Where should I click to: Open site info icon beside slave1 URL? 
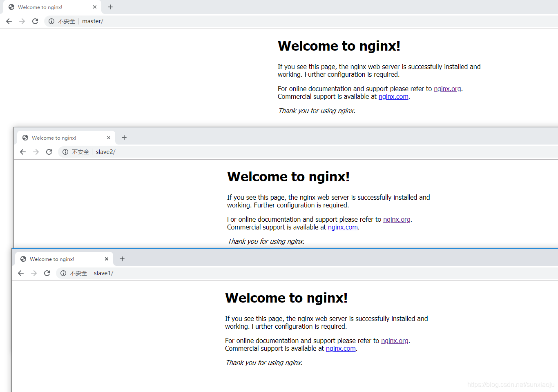(63, 273)
